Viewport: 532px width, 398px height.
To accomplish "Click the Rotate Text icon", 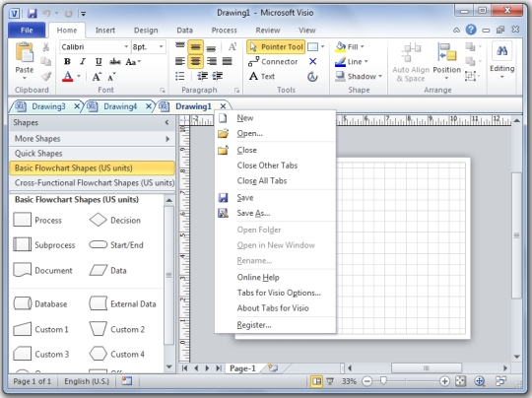I will 233,46.
